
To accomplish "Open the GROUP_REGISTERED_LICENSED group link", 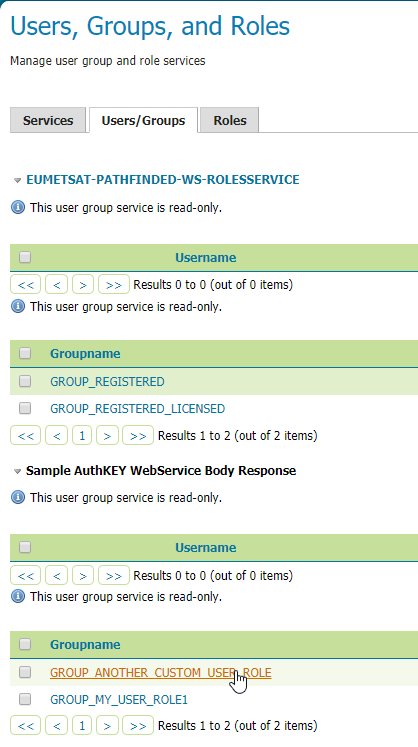I will pyautogui.click(x=137, y=409).
